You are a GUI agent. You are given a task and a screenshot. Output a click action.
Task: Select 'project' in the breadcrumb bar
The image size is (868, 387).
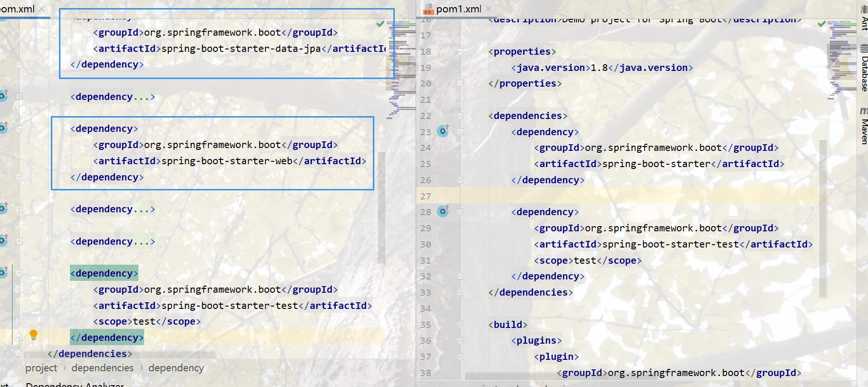pos(41,368)
